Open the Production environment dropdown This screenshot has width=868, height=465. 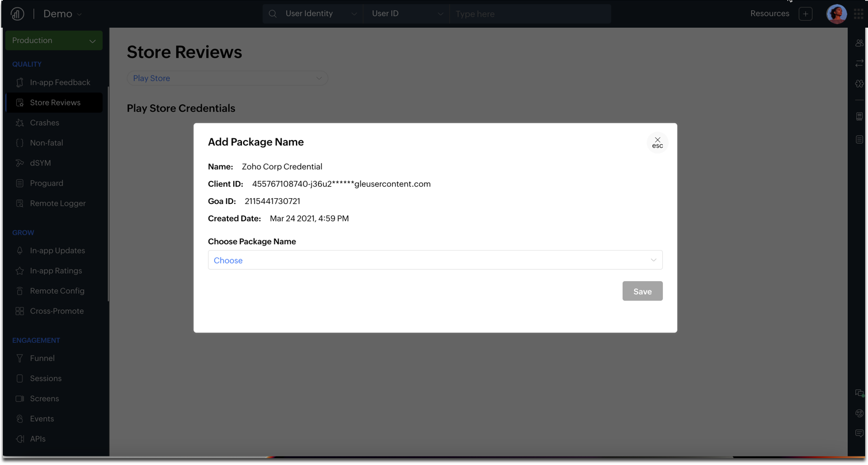click(x=54, y=40)
